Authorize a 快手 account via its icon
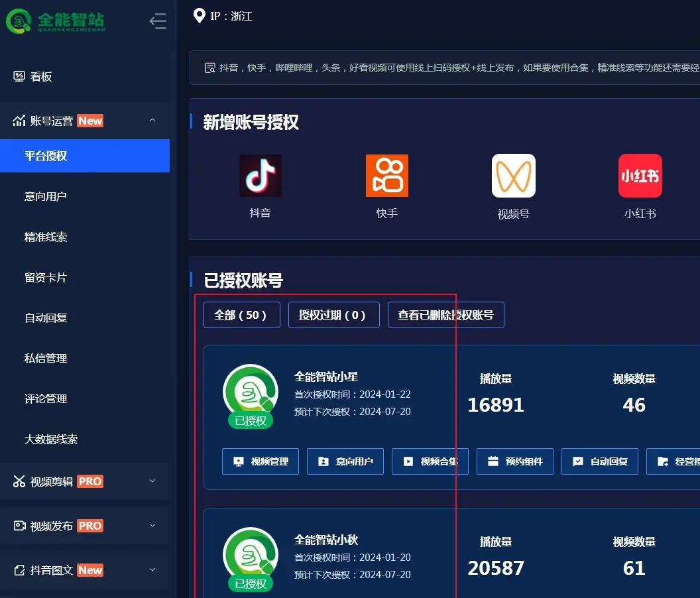The image size is (700, 598). click(x=386, y=176)
